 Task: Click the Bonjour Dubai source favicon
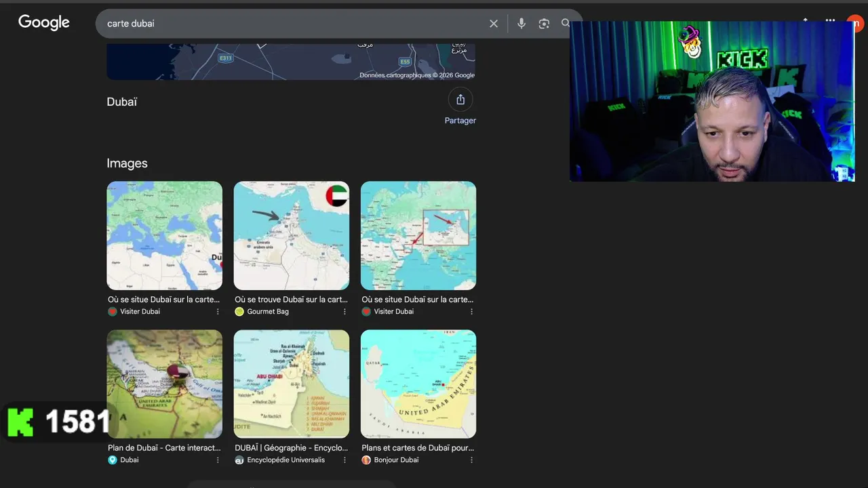click(x=366, y=460)
